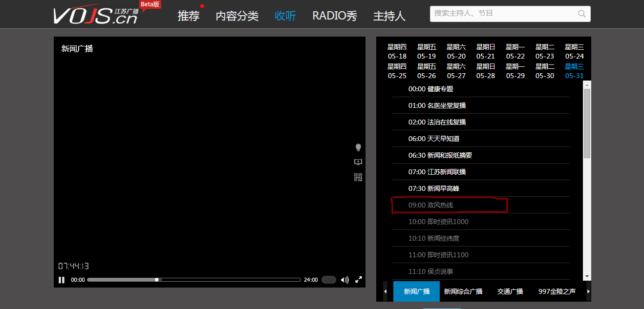Image resolution: width=644 pixels, height=309 pixels.
Task: Open the 推荐 menu item
Action: tap(189, 16)
